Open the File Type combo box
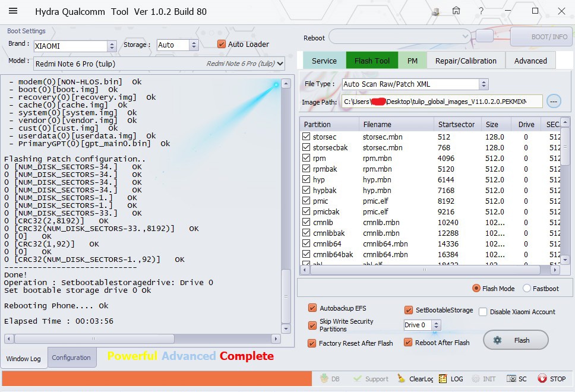The image size is (575, 392). tap(483, 84)
